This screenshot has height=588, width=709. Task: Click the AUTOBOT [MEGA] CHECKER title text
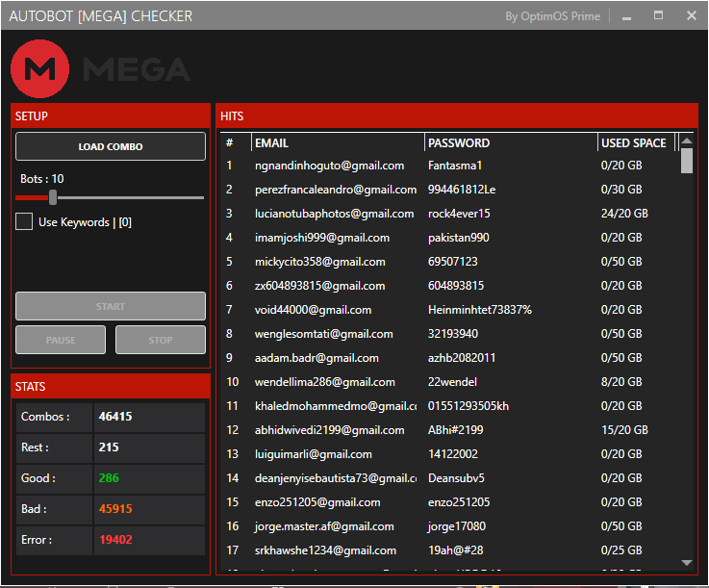[x=100, y=16]
